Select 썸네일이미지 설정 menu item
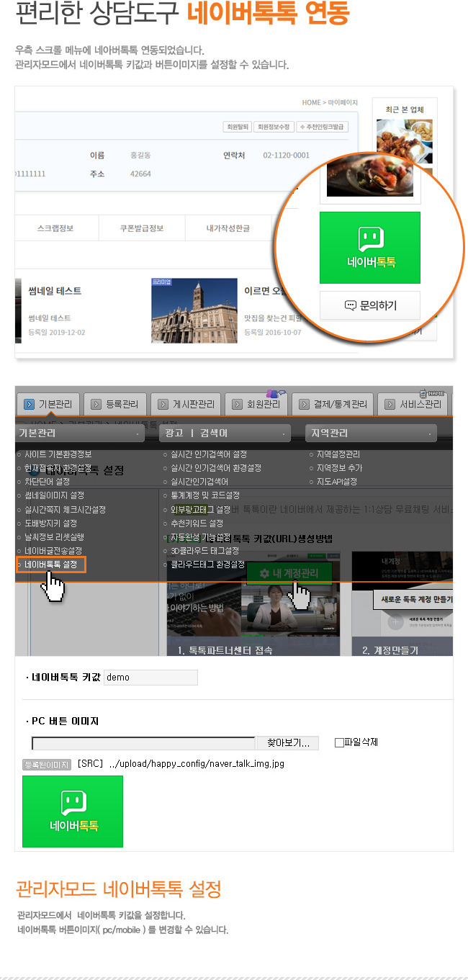Screen dimensions: 468x980 pyautogui.click(x=54, y=495)
